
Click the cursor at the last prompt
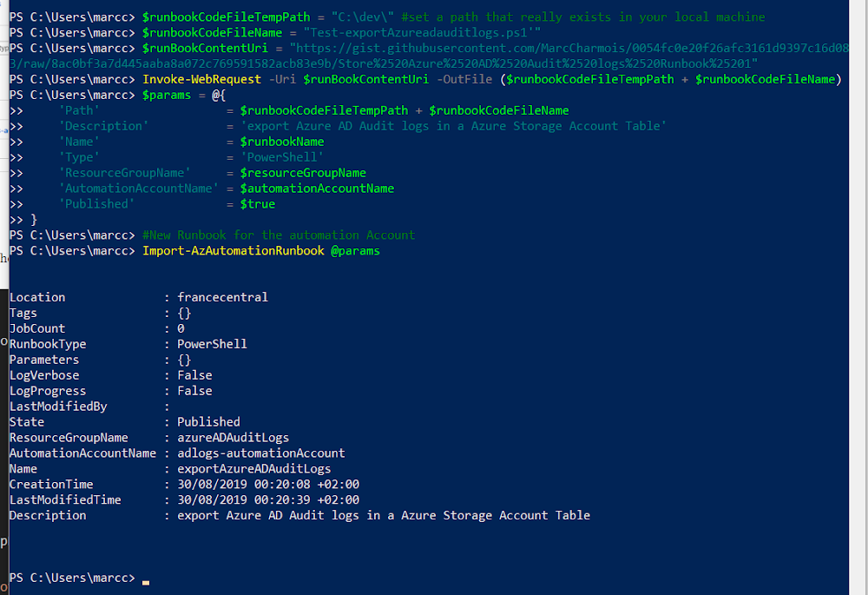pos(146,582)
